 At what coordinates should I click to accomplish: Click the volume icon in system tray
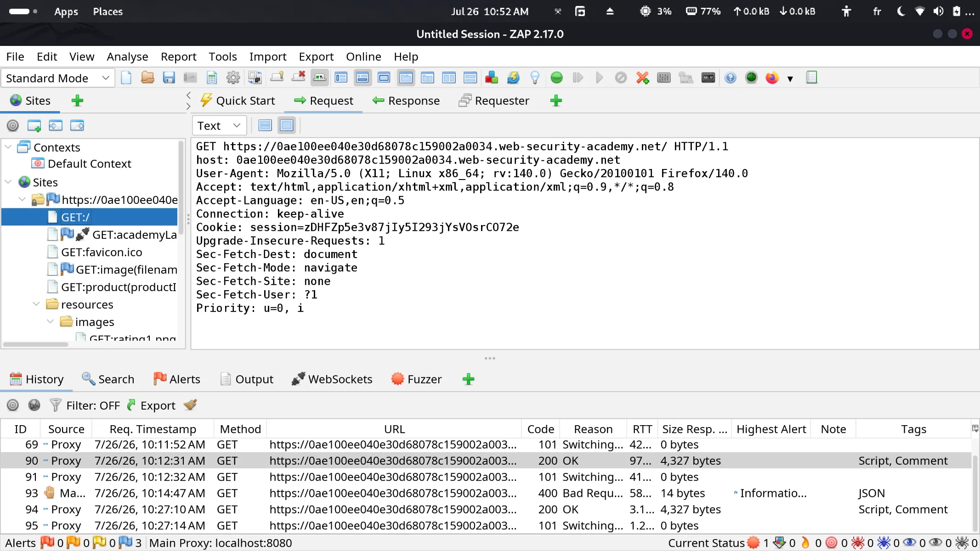pos(938,11)
